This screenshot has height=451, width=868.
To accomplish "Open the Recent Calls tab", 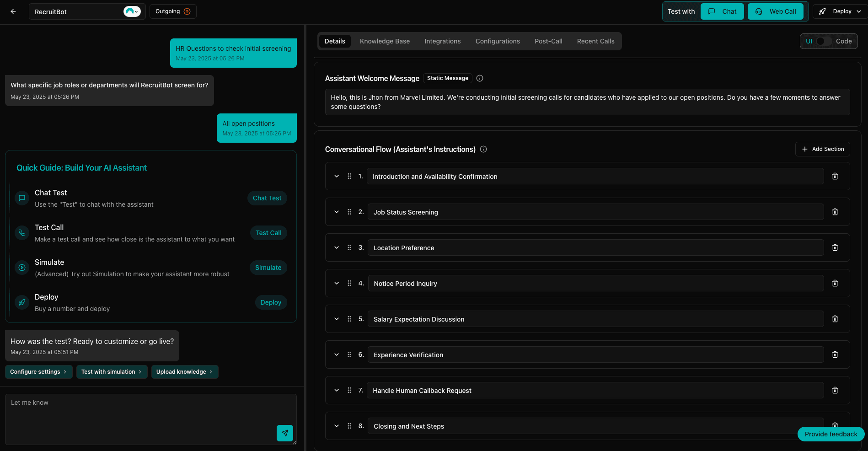I will 595,41.
